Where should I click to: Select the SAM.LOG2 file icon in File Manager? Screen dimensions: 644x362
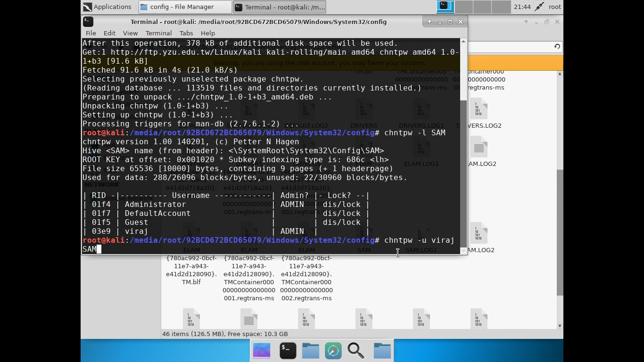(x=479, y=234)
